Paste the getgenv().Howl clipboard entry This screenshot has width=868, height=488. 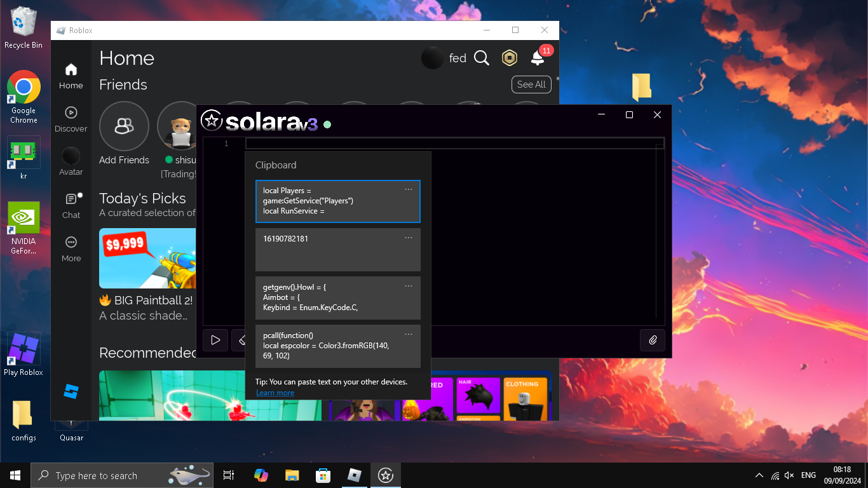tap(338, 298)
